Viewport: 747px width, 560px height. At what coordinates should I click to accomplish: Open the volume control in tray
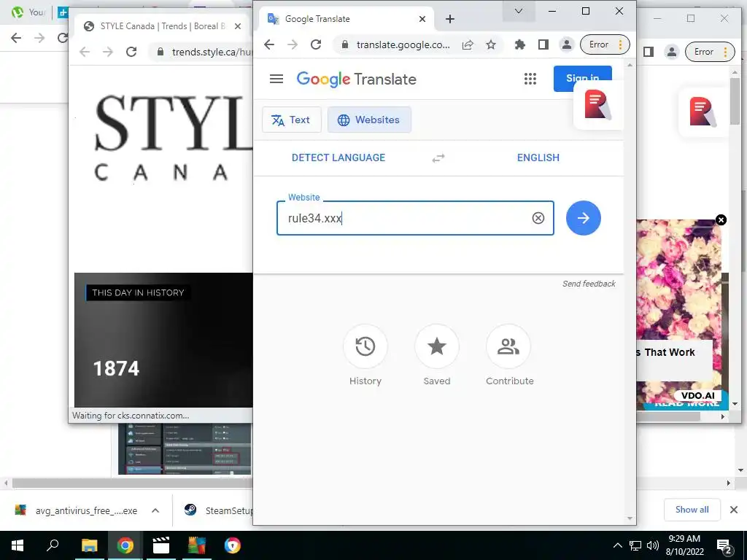(x=653, y=545)
